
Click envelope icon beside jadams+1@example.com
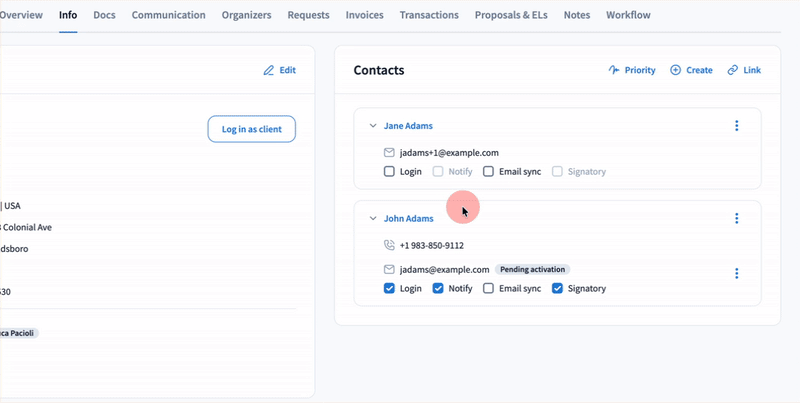coord(389,153)
